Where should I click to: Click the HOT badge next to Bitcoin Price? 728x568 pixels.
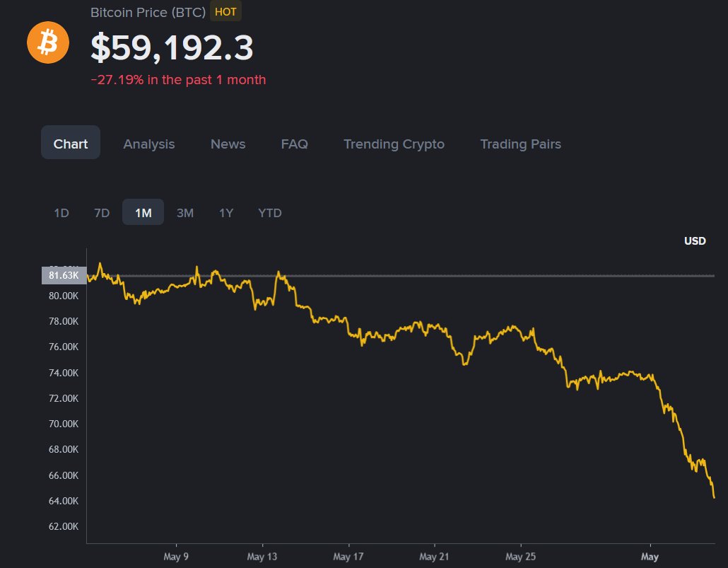(x=225, y=11)
